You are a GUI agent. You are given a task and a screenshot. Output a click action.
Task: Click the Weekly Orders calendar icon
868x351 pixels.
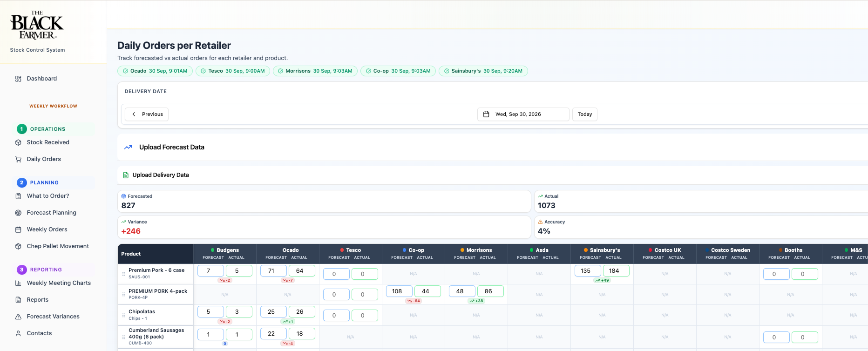tap(18, 229)
